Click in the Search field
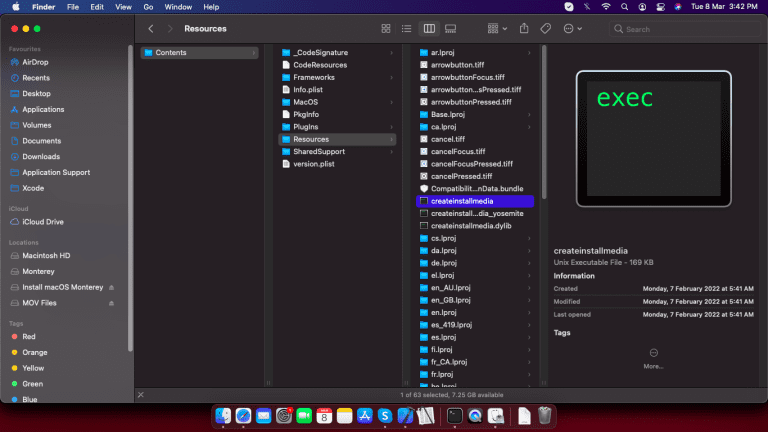This screenshot has height=432, width=768. pyautogui.click(x=684, y=29)
